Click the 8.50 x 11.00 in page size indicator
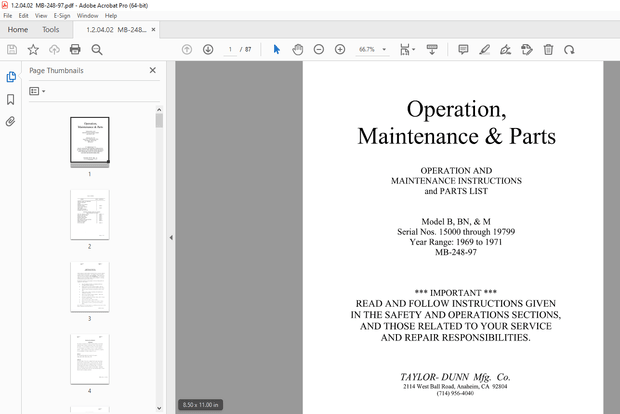 (200, 405)
